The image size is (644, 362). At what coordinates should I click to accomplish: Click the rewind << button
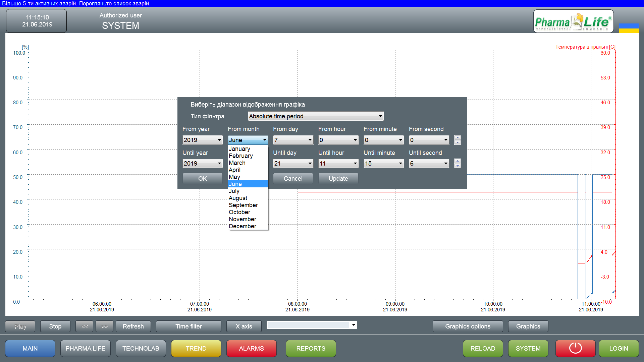coord(85,326)
